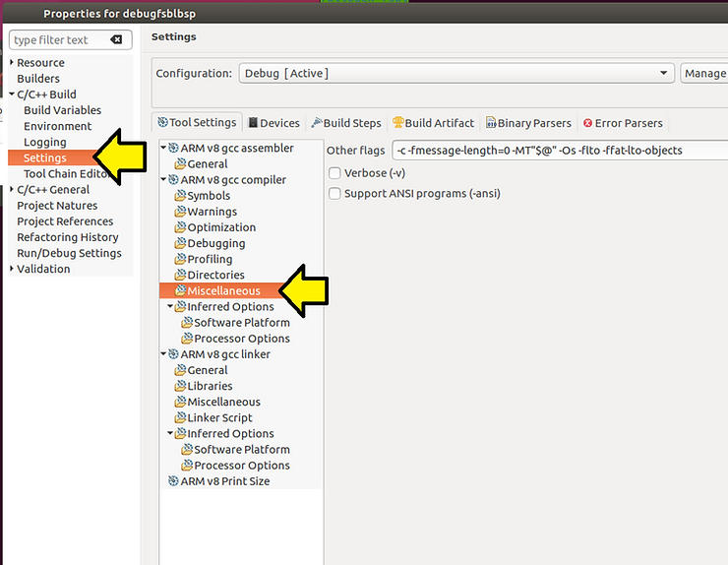Click the Other flags input field

pyautogui.click(x=560, y=151)
